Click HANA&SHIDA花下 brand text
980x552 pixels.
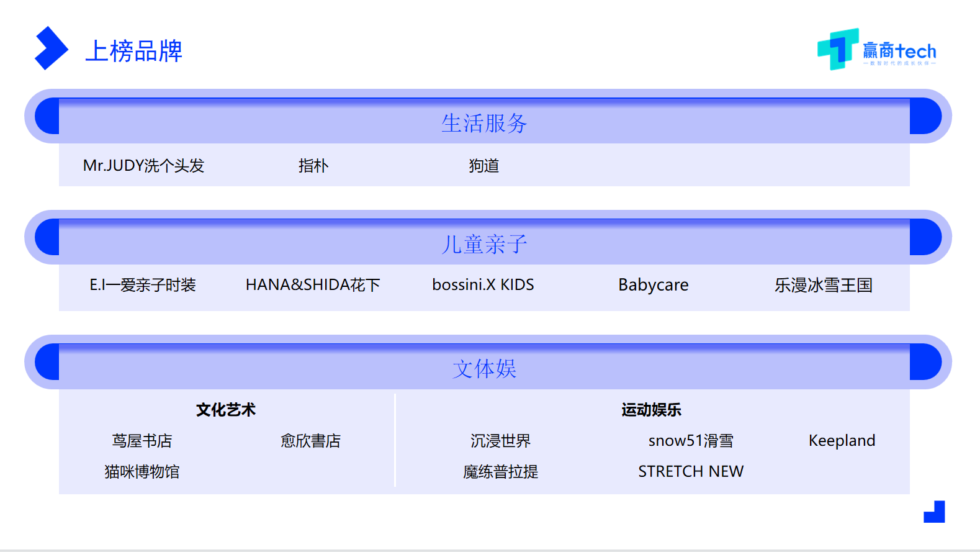313,285
